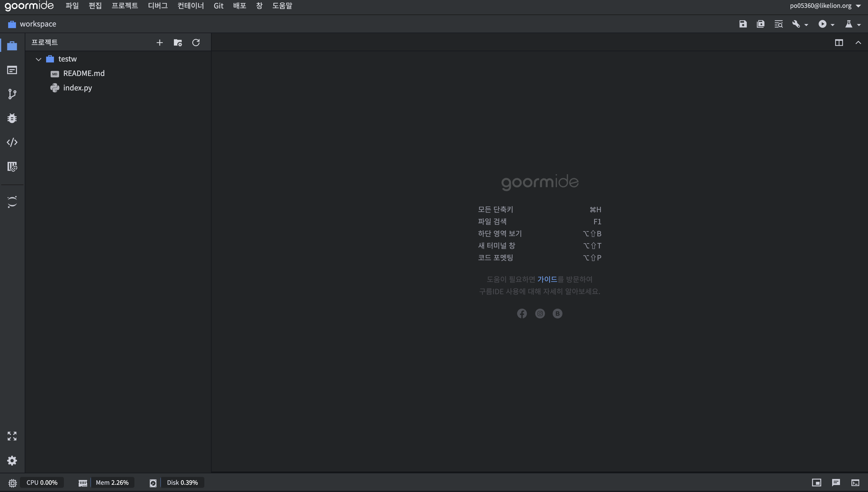Click the 하단 영역 보기 shortcut row

[x=539, y=234]
